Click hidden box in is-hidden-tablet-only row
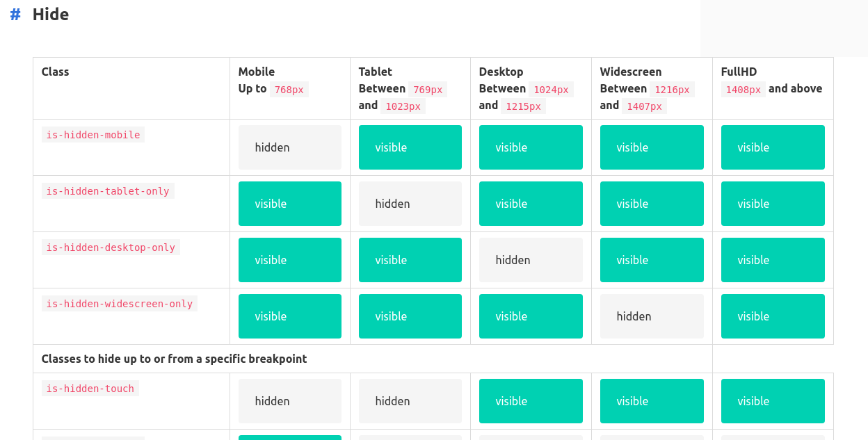 coord(410,204)
